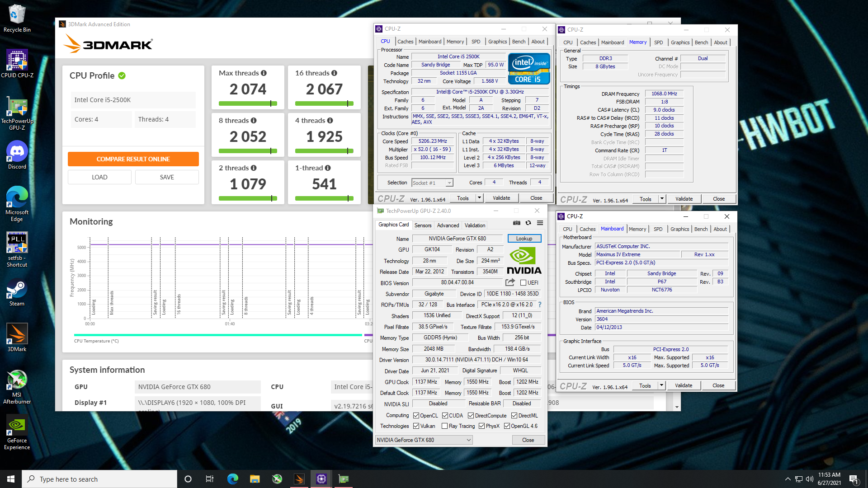Click the info icon next to 8 threads

[254, 121]
